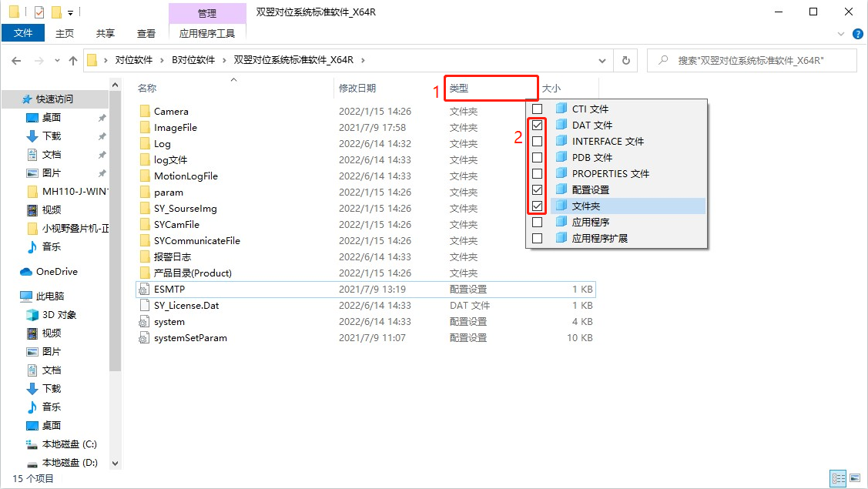
Task: Click the B对位软件 breadcrumb link
Action: pyautogui.click(x=193, y=60)
